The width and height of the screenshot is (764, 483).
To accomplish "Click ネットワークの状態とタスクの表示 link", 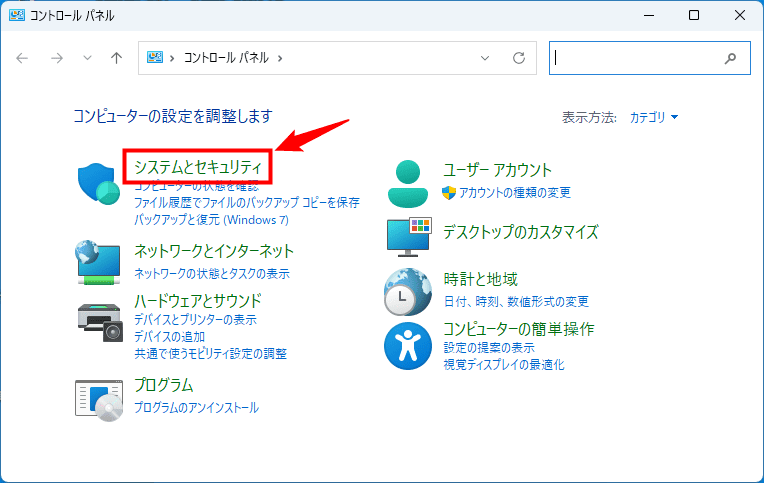I will pyautogui.click(x=212, y=273).
